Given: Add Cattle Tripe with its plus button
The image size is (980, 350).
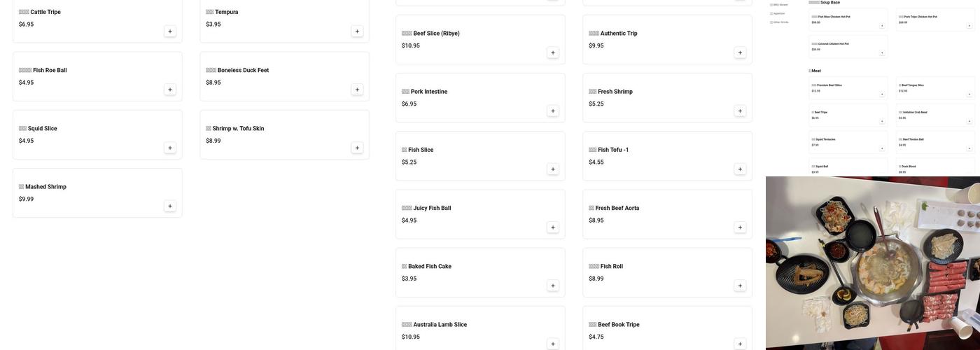Looking at the screenshot, I should pos(170,31).
